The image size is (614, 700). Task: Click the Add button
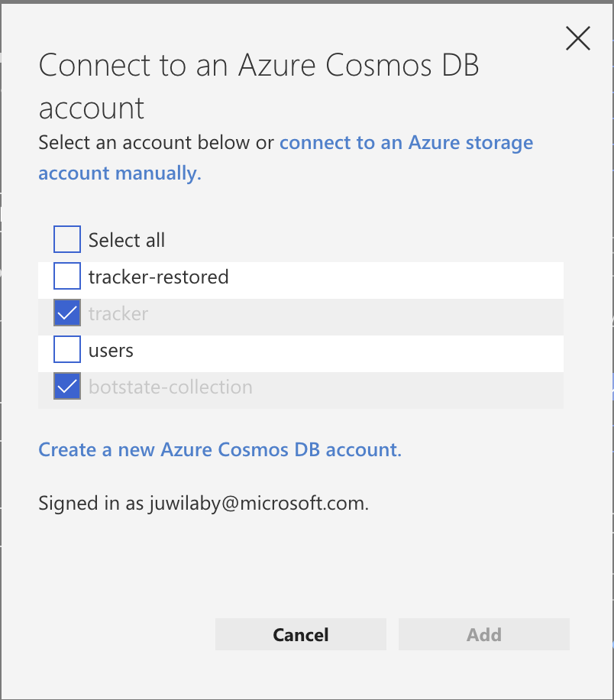click(484, 634)
